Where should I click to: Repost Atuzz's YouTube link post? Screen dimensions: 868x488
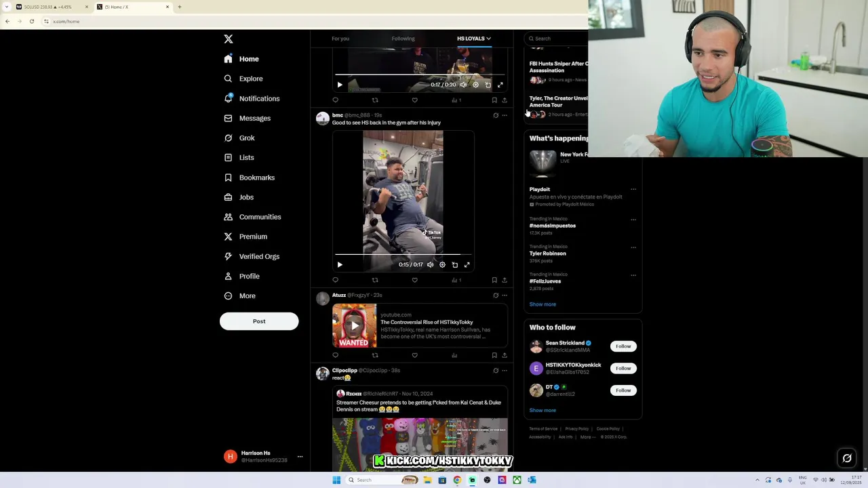(x=375, y=355)
